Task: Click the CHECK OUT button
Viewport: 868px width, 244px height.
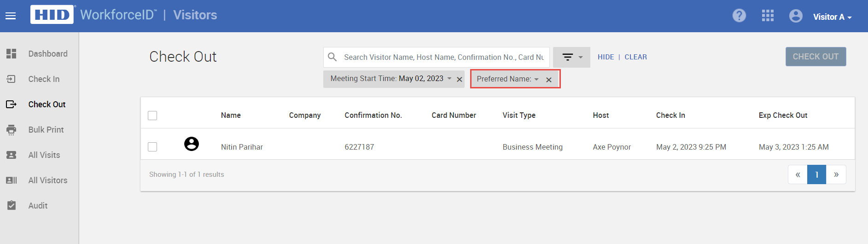Action: click(x=816, y=57)
